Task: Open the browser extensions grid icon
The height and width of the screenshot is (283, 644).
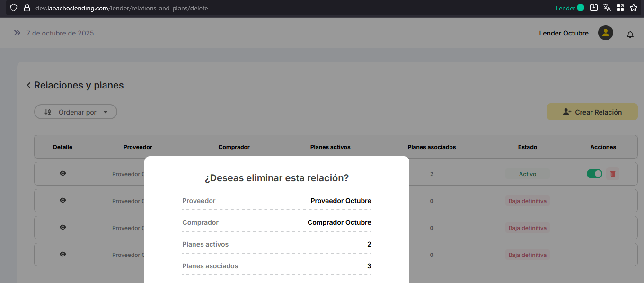Action: point(620,8)
